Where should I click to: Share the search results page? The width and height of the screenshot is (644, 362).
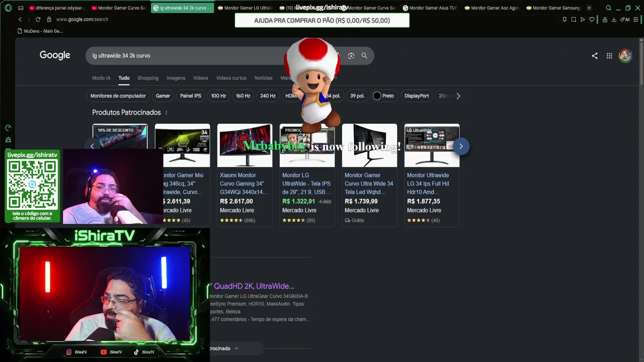[595, 56]
